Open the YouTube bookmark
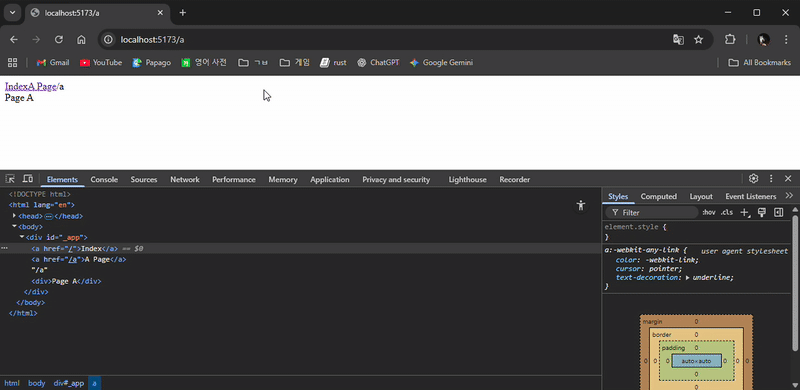Image resolution: width=800 pixels, height=390 pixels. 101,62
